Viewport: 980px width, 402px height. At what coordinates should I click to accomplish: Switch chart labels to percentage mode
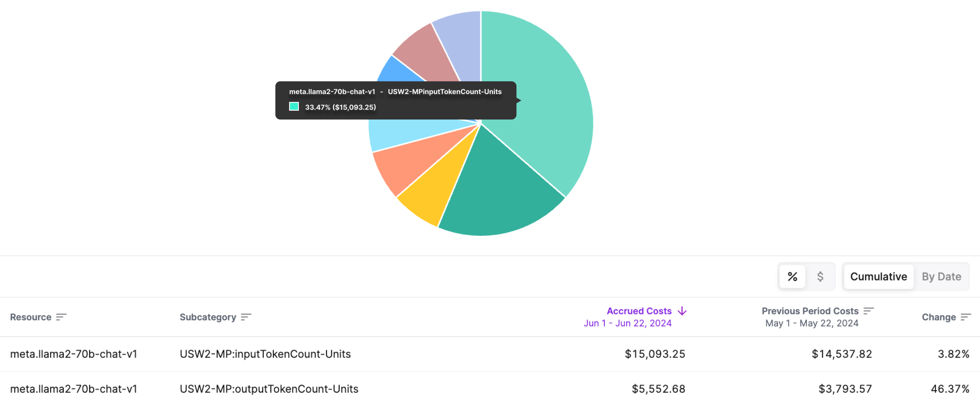pyautogui.click(x=792, y=277)
